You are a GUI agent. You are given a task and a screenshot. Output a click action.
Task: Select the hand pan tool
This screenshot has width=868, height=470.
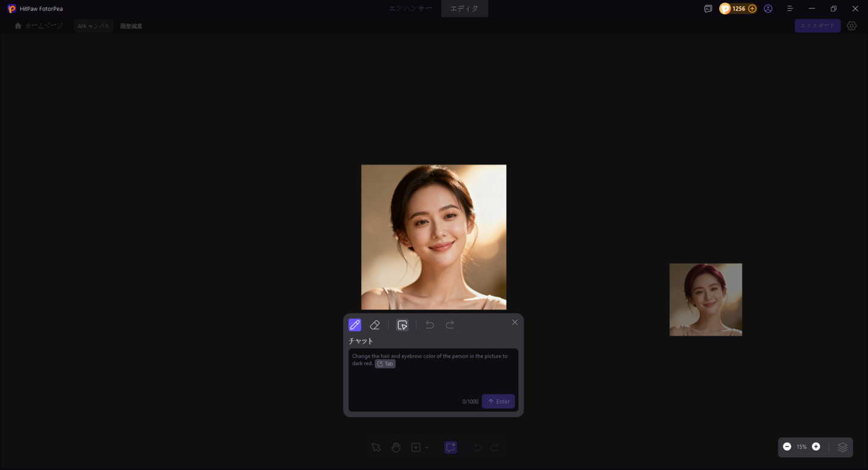pyautogui.click(x=396, y=447)
